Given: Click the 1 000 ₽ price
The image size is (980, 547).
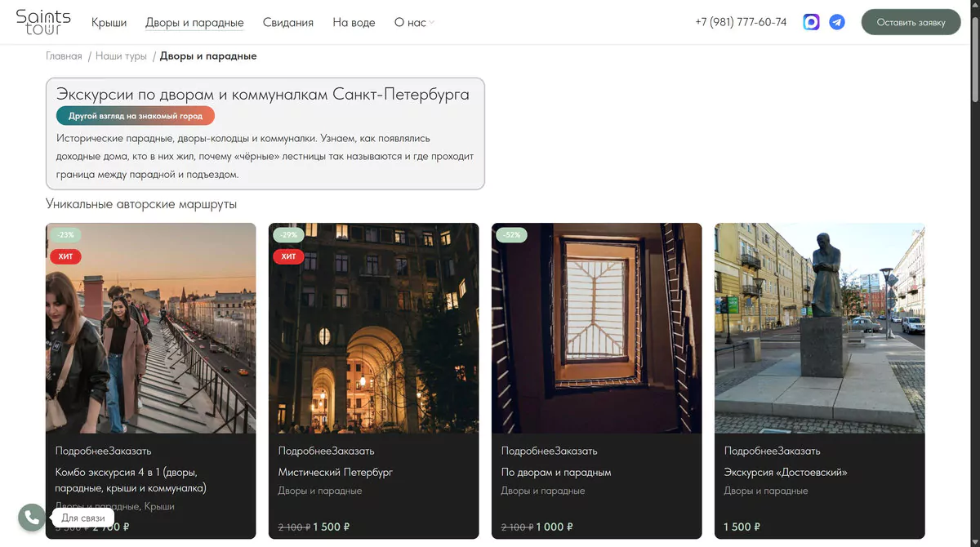Looking at the screenshot, I should click(x=555, y=527).
